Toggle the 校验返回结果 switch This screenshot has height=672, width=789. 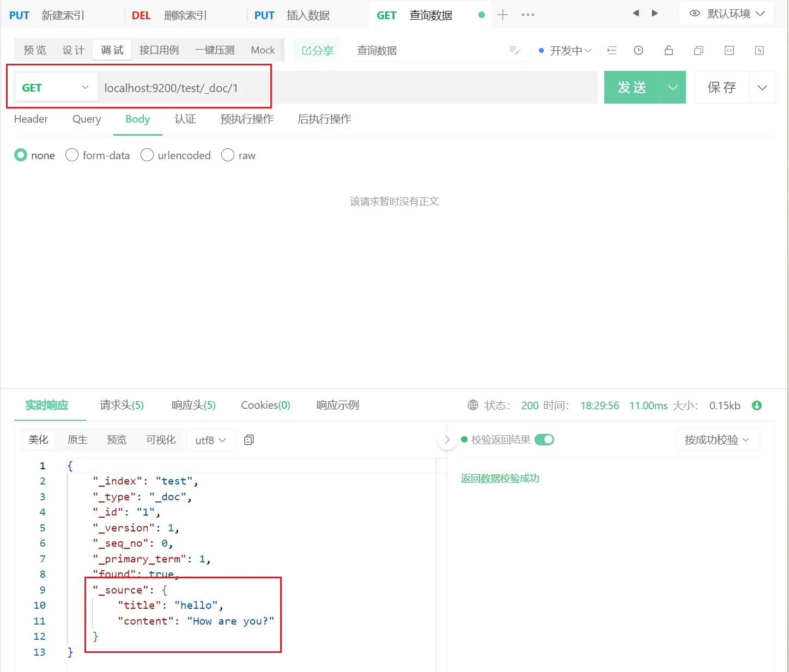[544, 439]
